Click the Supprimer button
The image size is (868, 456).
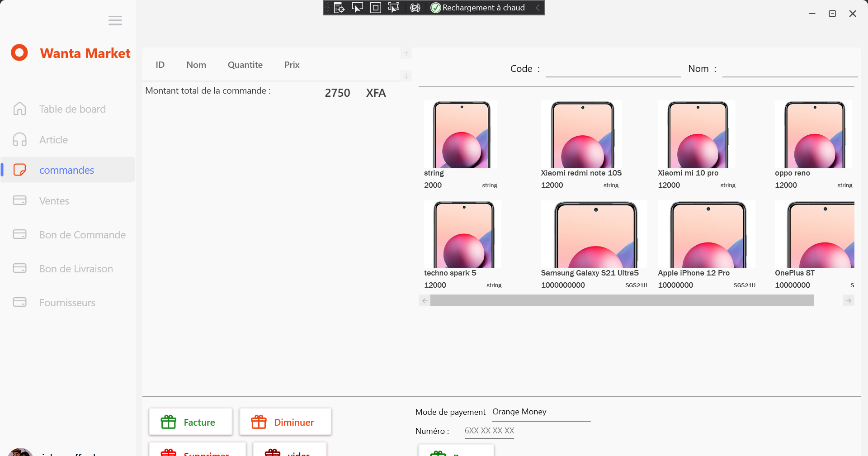198,450
